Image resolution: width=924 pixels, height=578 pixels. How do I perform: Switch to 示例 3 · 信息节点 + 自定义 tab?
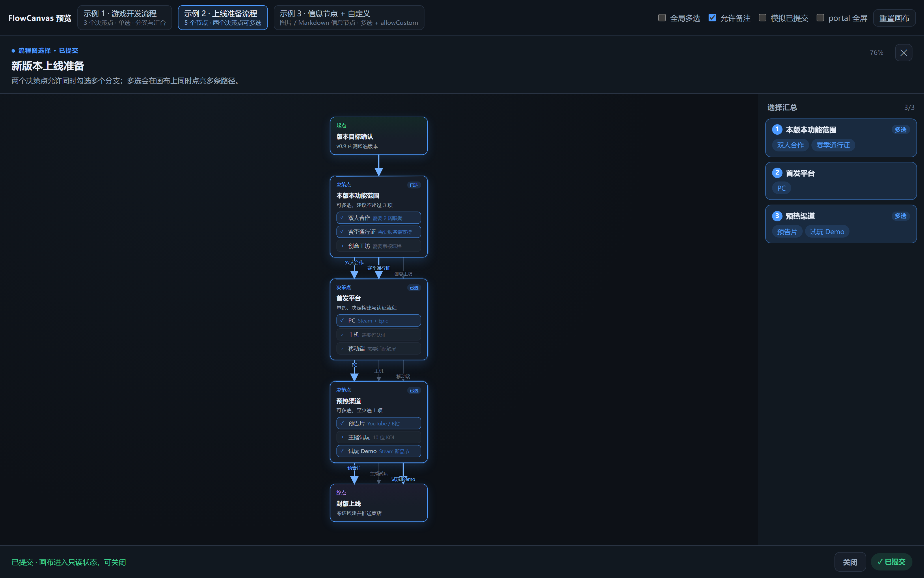349,18
